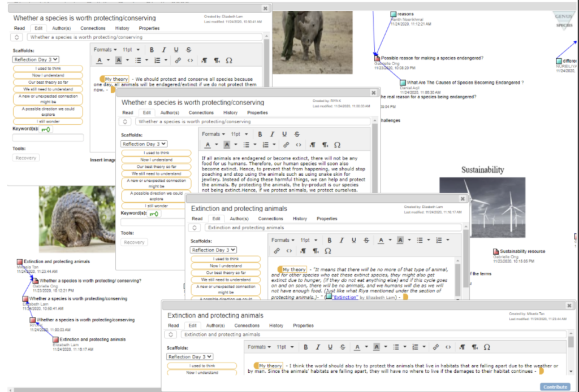
Task: Open Reflection Day 3 dropdown in Elizabeth Lam's Extinction note
Action: tap(213, 250)
